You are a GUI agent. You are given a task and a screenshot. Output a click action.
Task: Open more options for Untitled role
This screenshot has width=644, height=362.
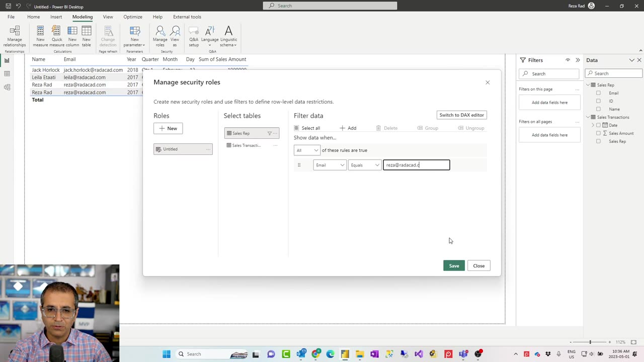(208, 149)
